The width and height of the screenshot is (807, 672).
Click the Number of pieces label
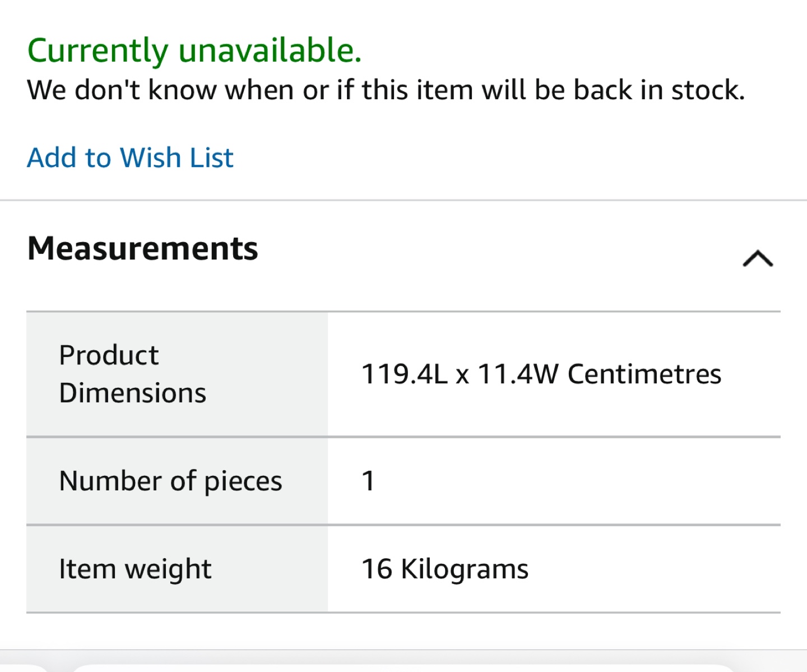pyautogui.click(x=170, y=481)
